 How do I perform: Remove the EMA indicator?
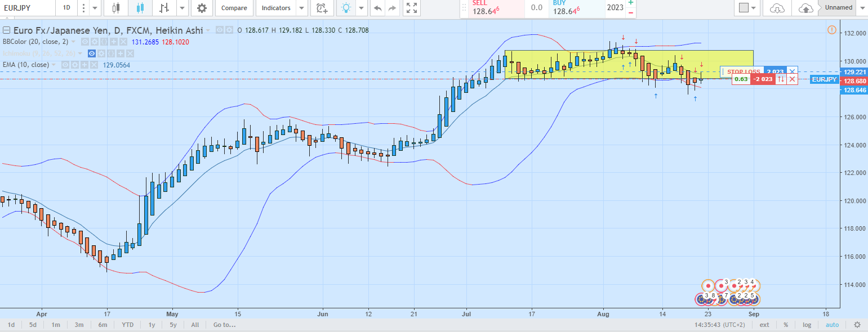(x=95, y=65)
